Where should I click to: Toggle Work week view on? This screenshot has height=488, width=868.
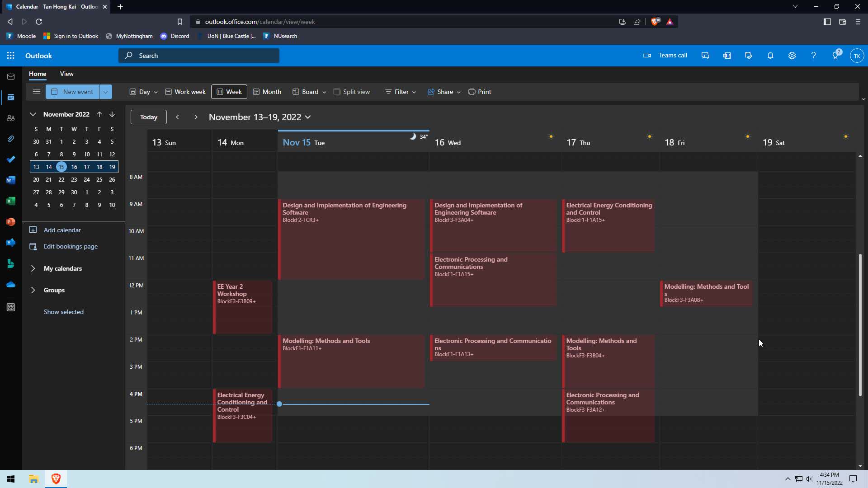point(185,91)
